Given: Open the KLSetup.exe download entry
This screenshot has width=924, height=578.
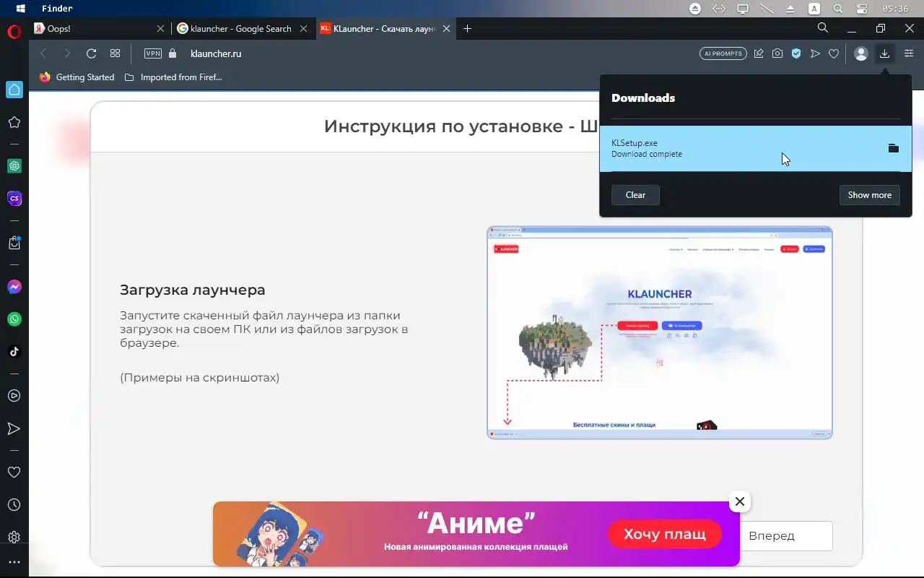Looking at the screenshot, I should pos(756,148).
